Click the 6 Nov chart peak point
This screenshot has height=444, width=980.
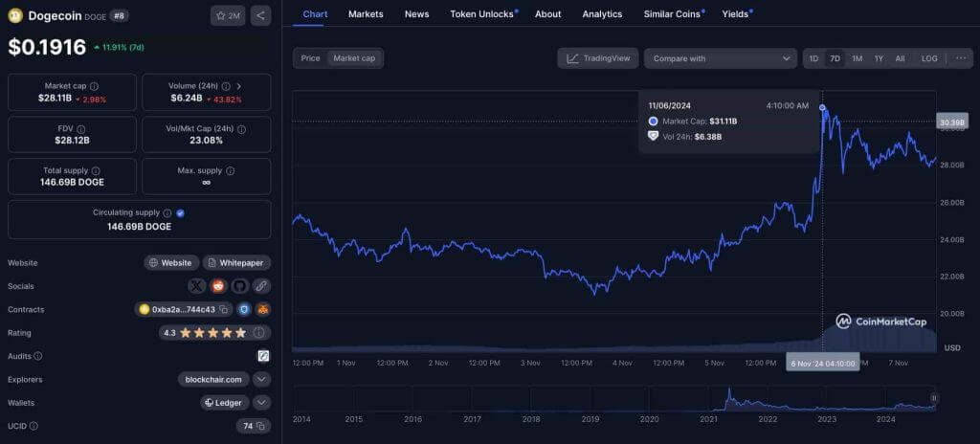(x=822, y=107)
